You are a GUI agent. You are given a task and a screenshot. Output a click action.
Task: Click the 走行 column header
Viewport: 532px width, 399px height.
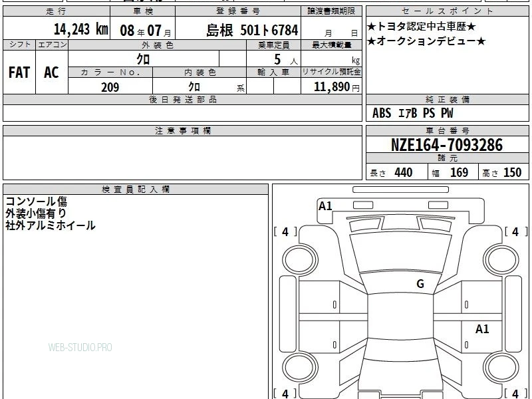tap(56, 11)
